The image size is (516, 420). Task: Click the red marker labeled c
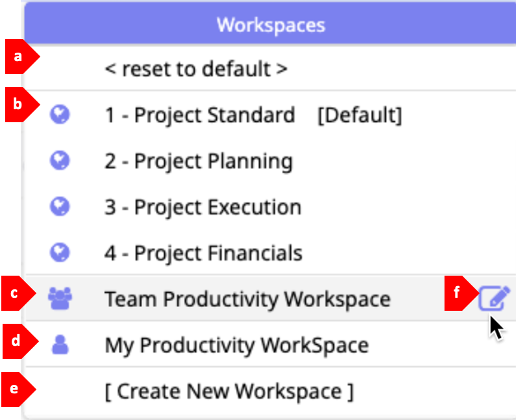[x=19, y=293]
